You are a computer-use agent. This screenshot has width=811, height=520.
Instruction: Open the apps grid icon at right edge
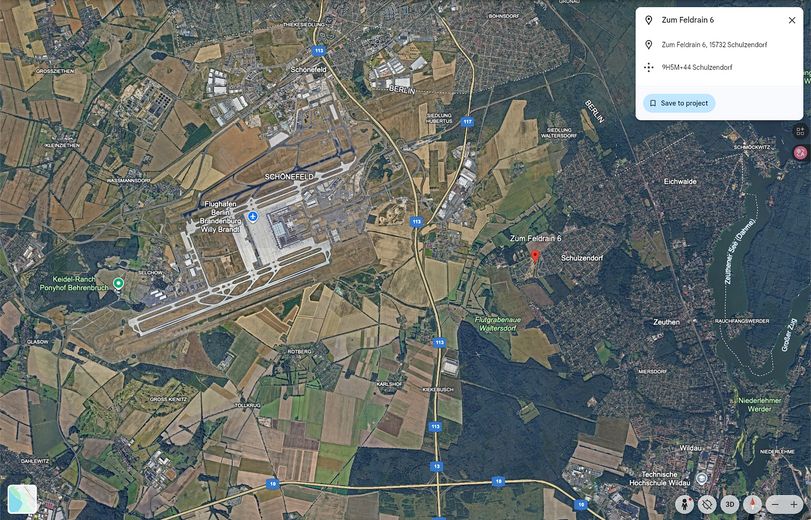tap(801, 131)
